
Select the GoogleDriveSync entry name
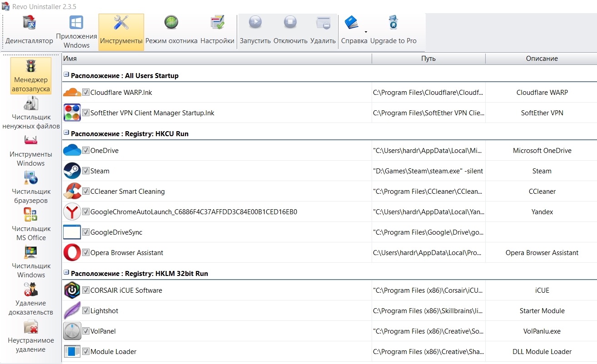pos(116,232)
